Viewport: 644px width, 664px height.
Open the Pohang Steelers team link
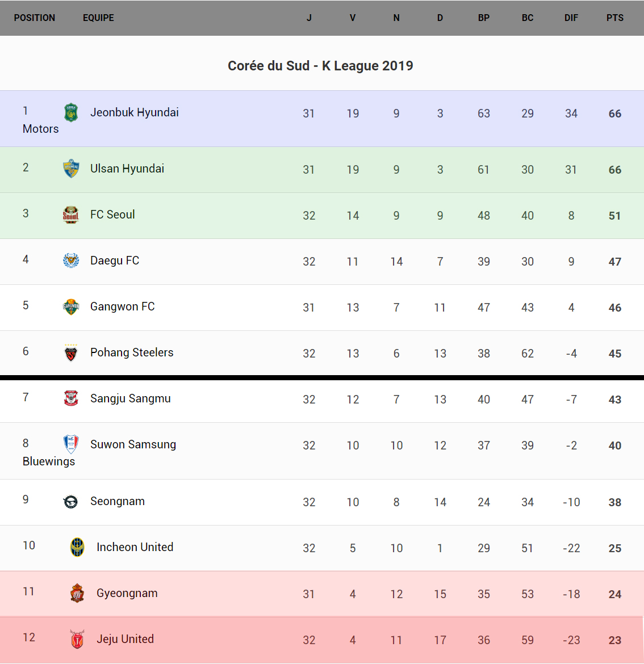[x=132, y=352]
